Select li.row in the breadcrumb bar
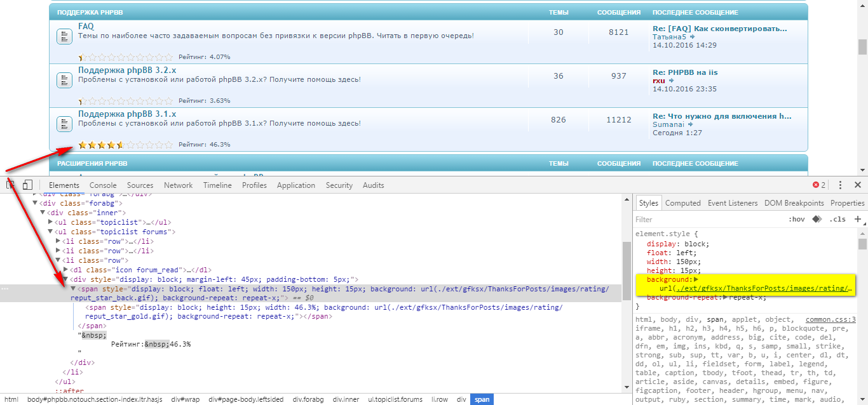This screenshot has width=868, height=405. pos(440,399)
